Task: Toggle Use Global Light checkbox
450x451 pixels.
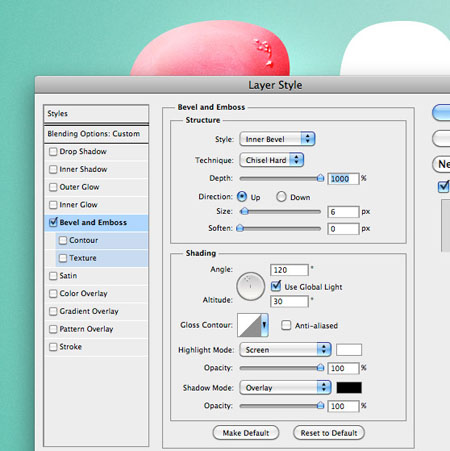Action: (x=276, y=286)
